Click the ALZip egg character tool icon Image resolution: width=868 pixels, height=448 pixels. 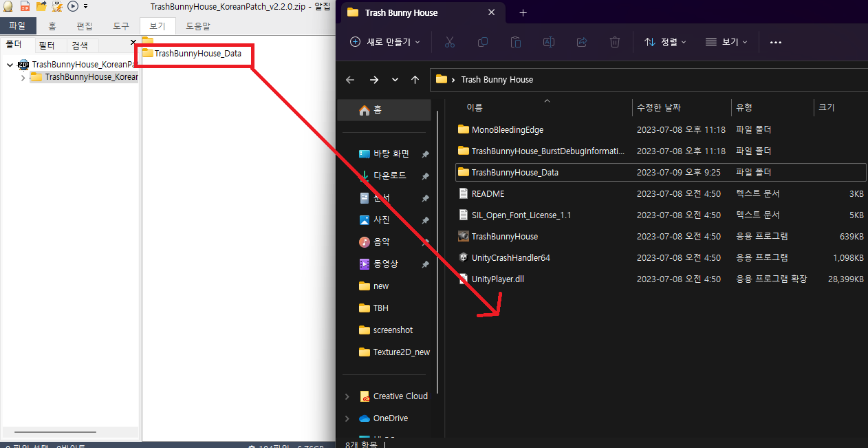(57, 6)
